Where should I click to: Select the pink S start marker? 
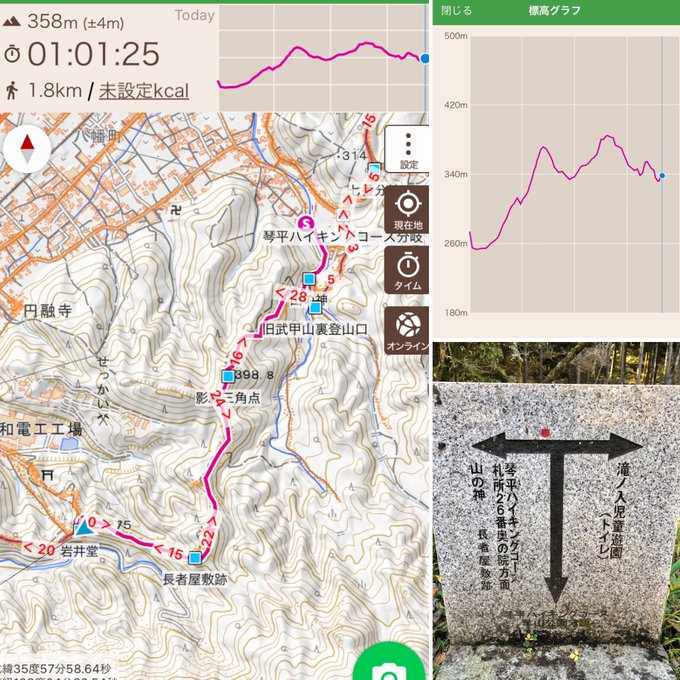(306, 224)
